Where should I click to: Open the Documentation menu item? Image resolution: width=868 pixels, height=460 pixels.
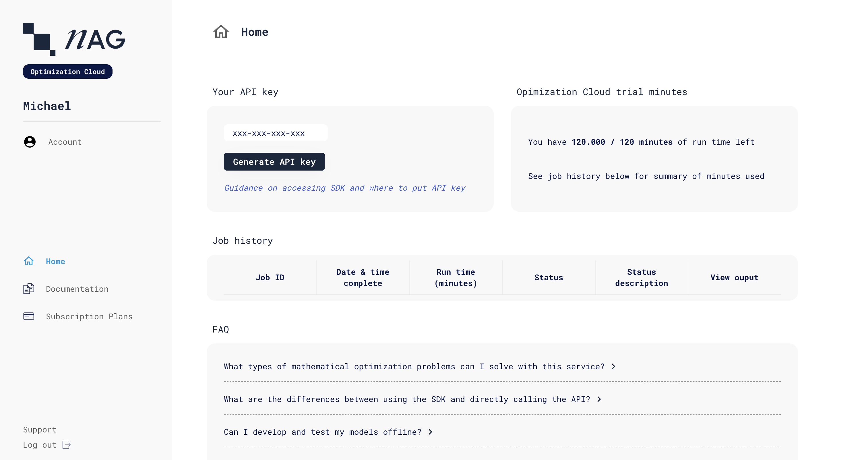point(77,289)
